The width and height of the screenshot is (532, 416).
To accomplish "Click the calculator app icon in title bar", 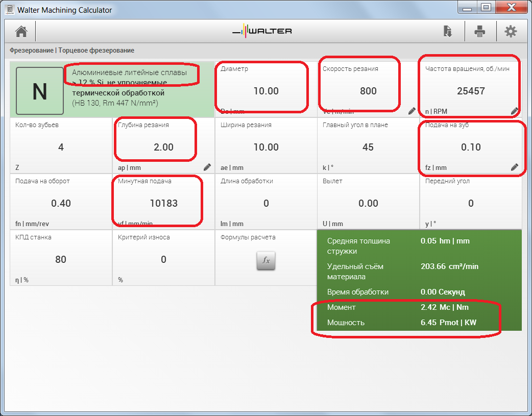I will [10, 9].
